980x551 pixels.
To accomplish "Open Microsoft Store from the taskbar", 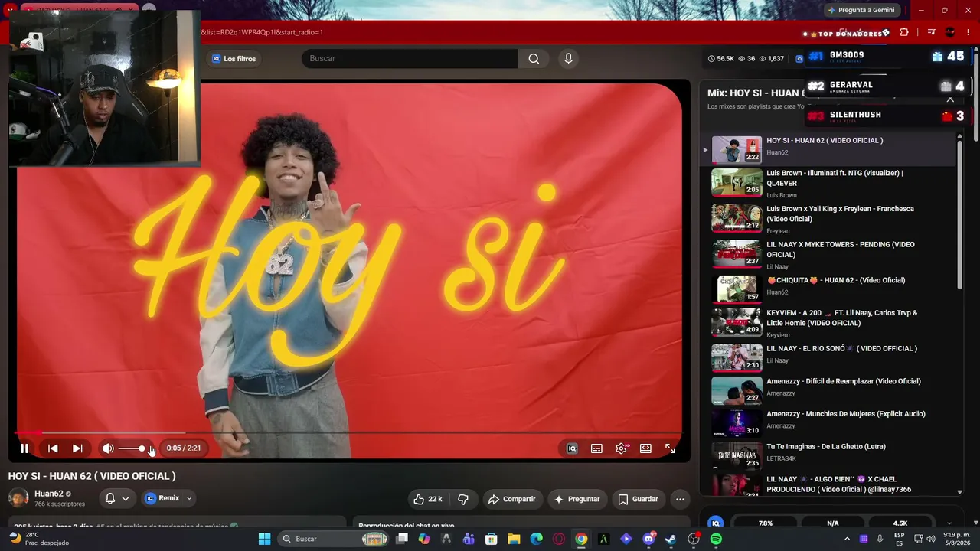I will click(x=492, y=539).
